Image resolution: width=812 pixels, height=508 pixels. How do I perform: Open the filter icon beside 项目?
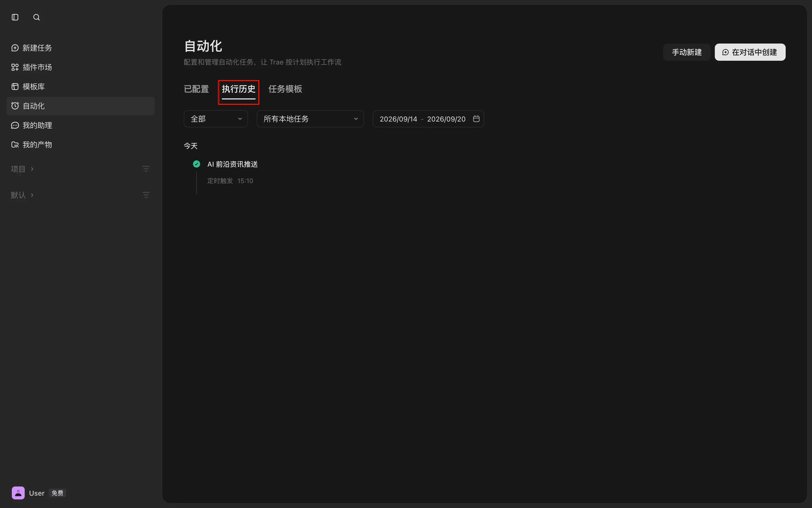[x=146, y=169]
